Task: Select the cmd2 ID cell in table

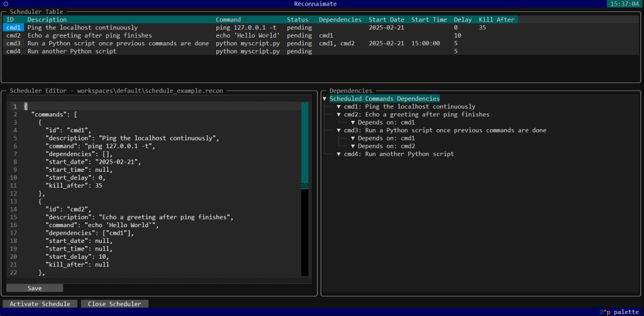Action: 13,36
